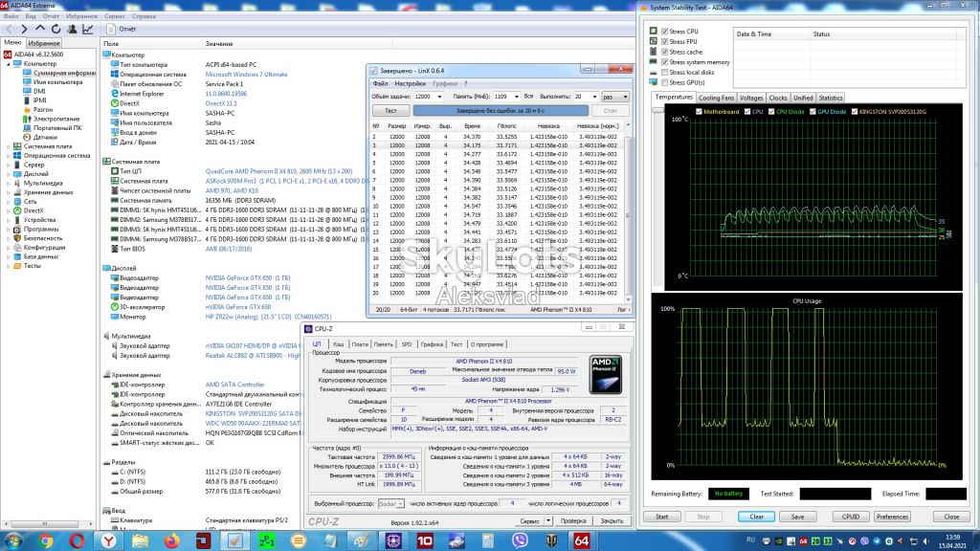Enable Stress local disks checkbox
980x551 pixels.
[x=665, y=73]
